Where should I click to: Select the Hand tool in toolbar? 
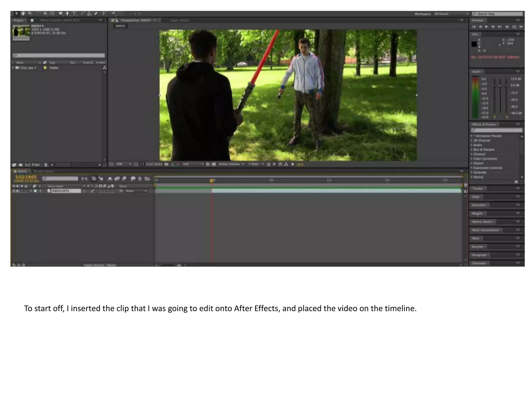(x=23, y=13)
